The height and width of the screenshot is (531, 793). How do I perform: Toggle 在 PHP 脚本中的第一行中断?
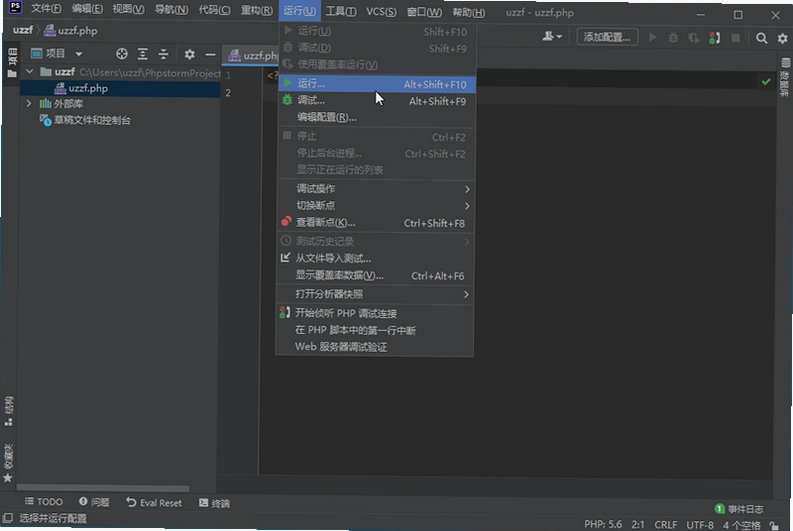(x=375, y=330)
